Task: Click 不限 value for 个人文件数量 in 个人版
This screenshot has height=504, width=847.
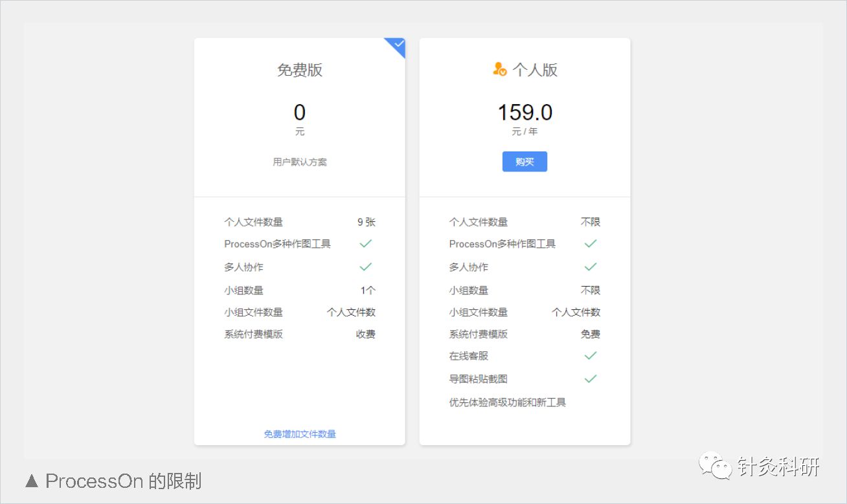Action: (x=591, y=222)
